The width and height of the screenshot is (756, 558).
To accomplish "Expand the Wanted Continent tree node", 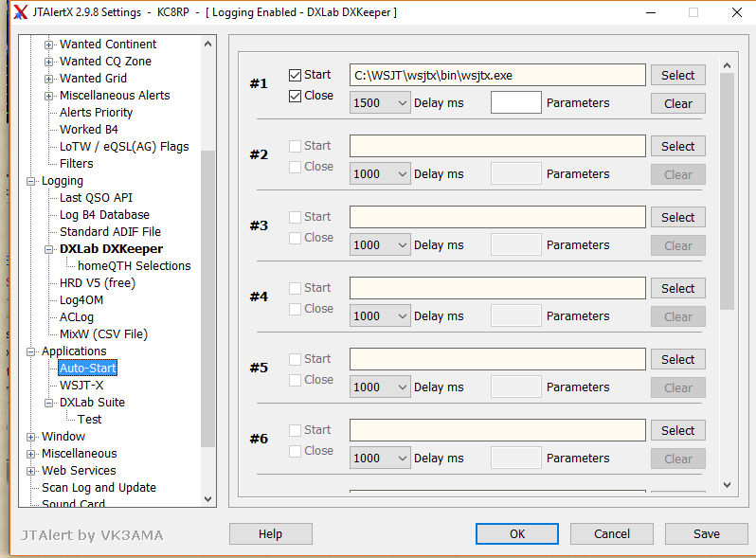I will click(x=48, y=45).
